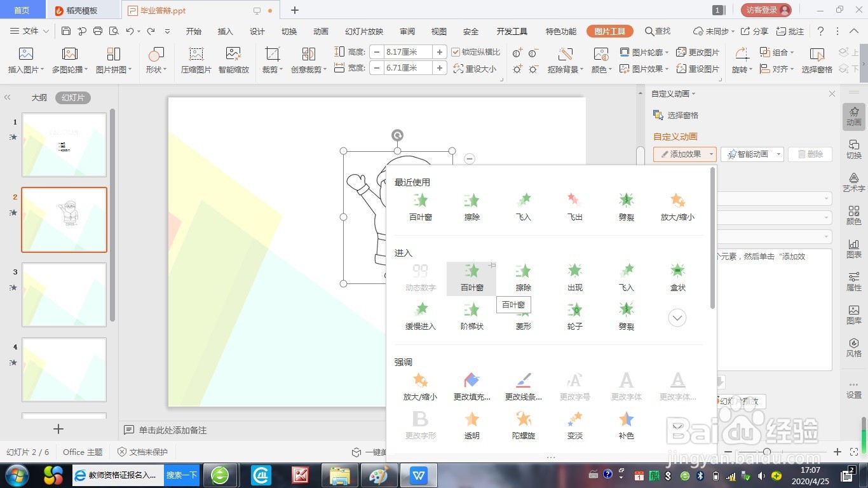Open the 添加效果 (add effect) dropdown
The image size is (868, 488).
tap(684, 154)
